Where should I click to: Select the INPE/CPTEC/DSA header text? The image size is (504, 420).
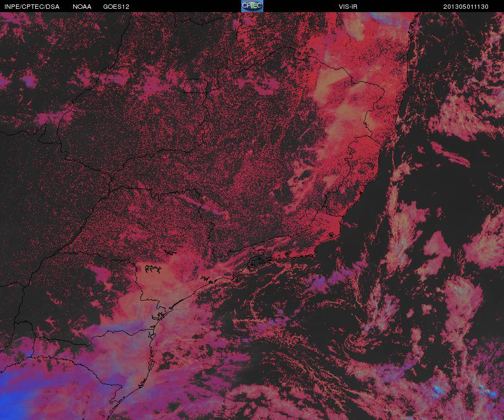pyautogui.click(x=32, y=7)
